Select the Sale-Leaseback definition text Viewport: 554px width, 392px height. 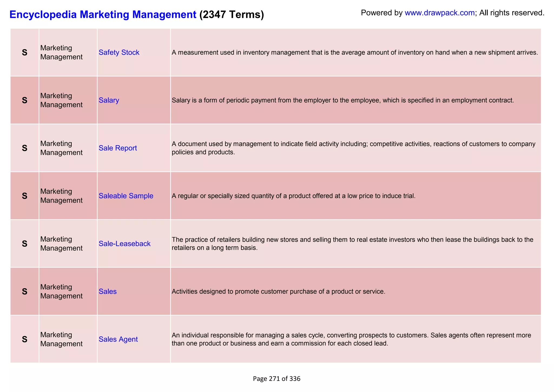[x=352, y=243]
